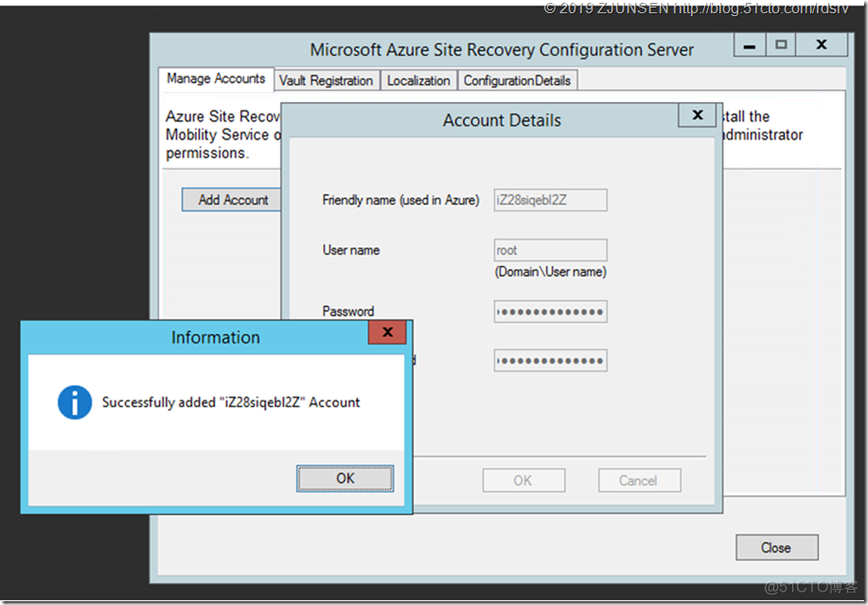
Task: Close the Account Details dialog
Action: (x=698, y=115)
